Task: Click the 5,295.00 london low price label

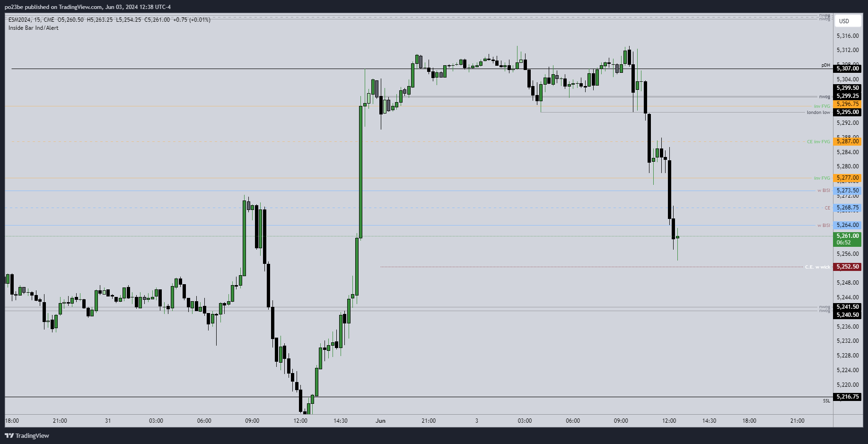Action: 847,112
